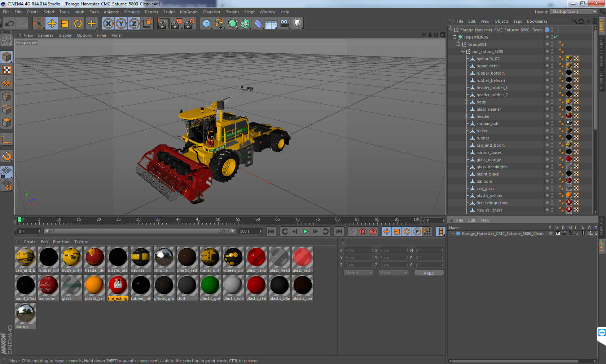Jump to the end of animation
Viewport: 606px width, 364px height.
coord(339,231)
